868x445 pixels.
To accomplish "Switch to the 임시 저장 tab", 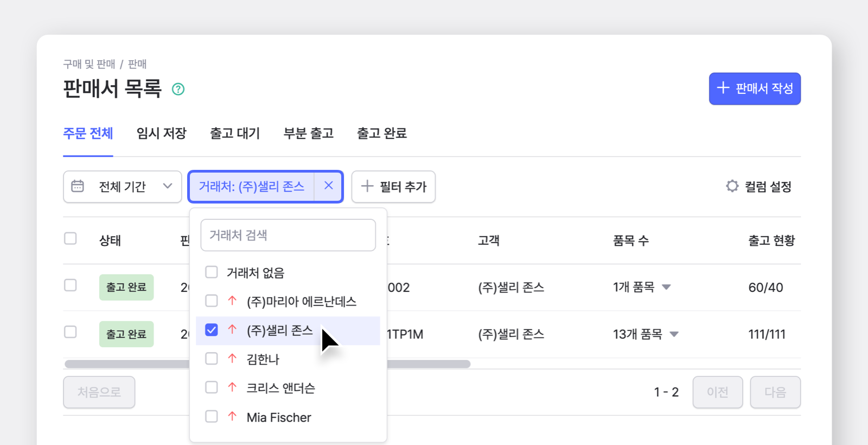I will click(162, 133).
